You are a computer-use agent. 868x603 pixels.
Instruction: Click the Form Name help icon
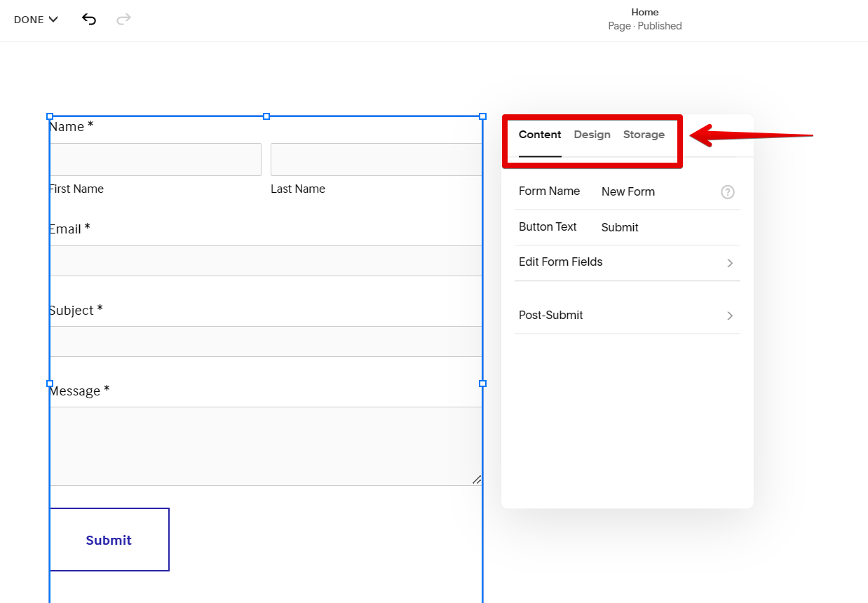click(728, 192)
